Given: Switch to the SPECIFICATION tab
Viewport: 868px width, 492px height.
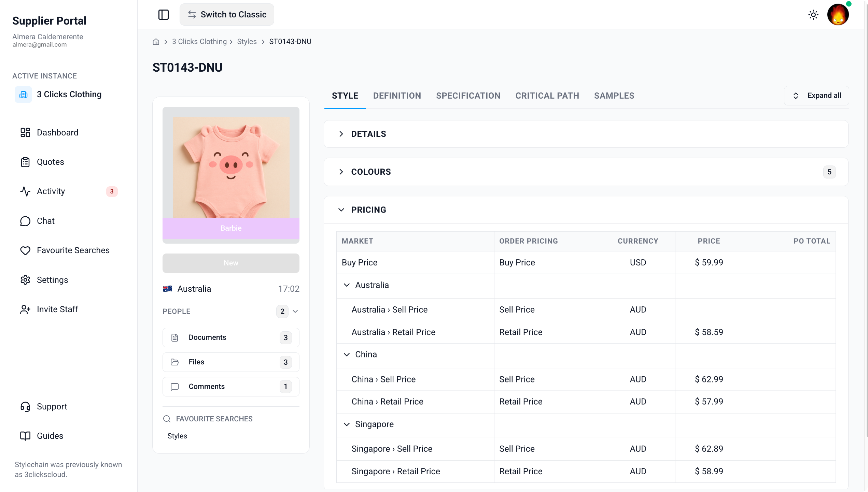Looking at the screenshot, I should coord(468,96).
